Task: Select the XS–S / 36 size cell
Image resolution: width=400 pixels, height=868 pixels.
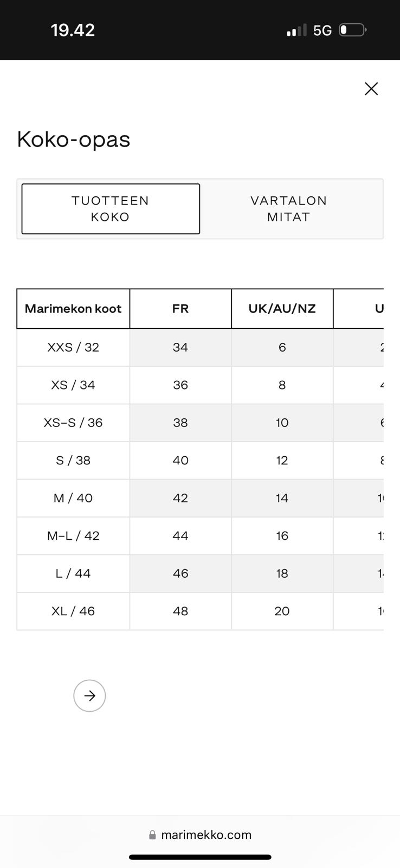Action: point(73,423)
